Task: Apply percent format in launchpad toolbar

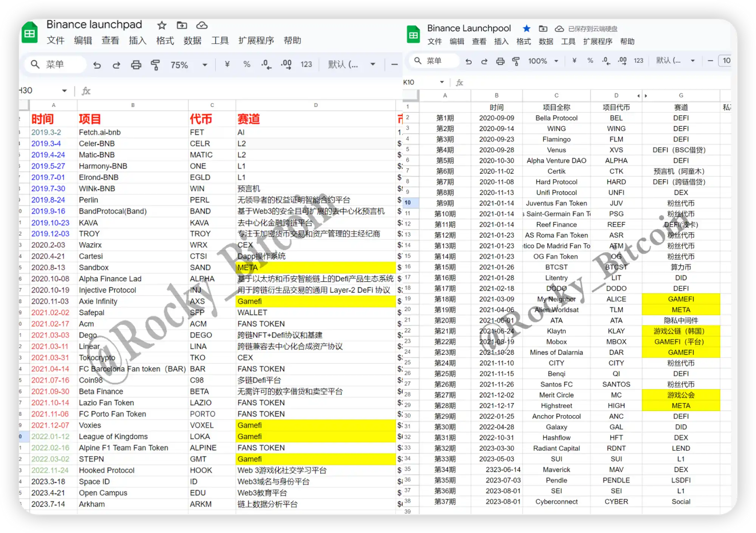Action: 247,64
